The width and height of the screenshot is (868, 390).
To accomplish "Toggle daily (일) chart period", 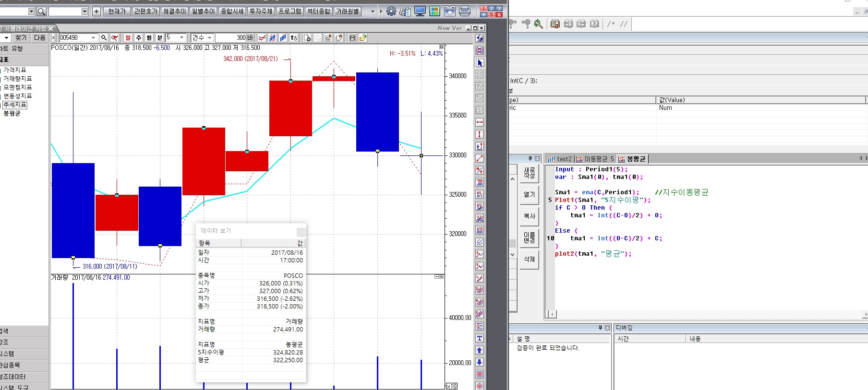I will pyautogui.click(x=128, y=37).
